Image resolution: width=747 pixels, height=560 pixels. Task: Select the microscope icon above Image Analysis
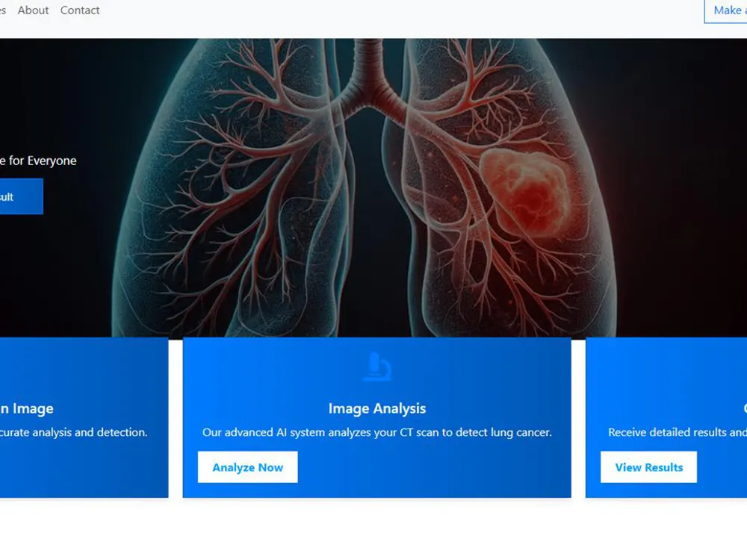coord(376,367)
